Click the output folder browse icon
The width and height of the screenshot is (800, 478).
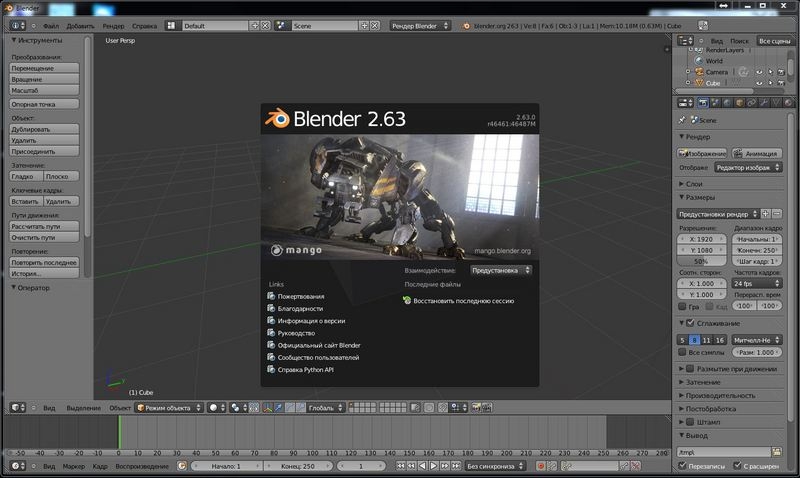click(776, 452)
